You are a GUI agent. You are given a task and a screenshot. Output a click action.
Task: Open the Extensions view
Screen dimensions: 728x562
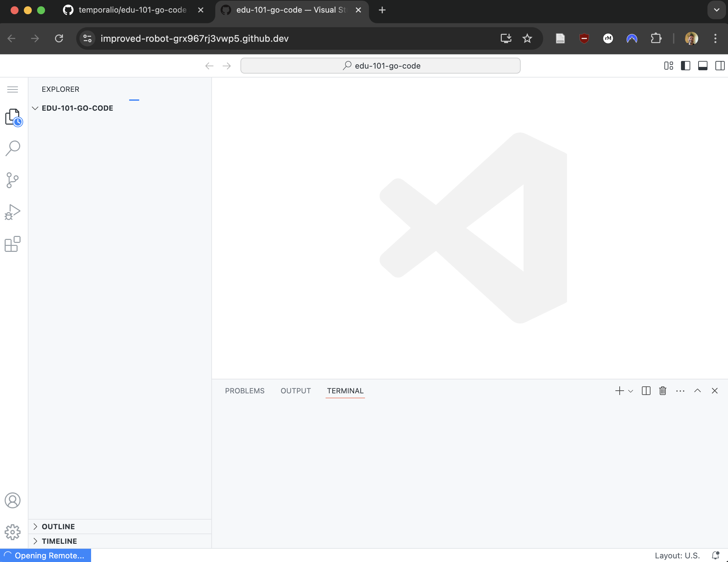tap(13, 244)
